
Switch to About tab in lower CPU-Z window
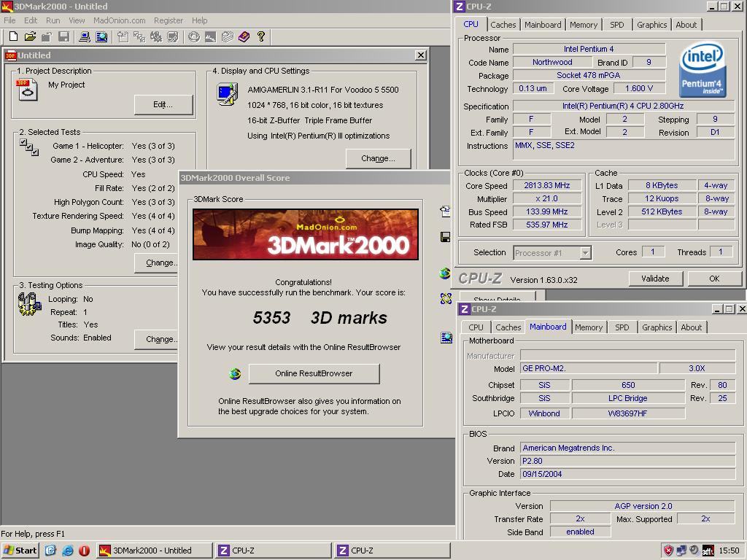tap(691, 327)
